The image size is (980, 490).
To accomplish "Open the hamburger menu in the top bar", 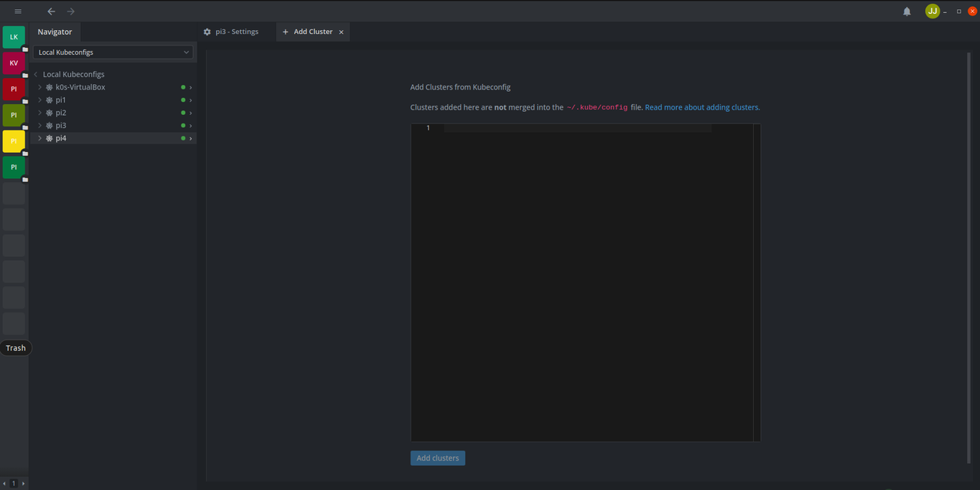I will (18, 12).
